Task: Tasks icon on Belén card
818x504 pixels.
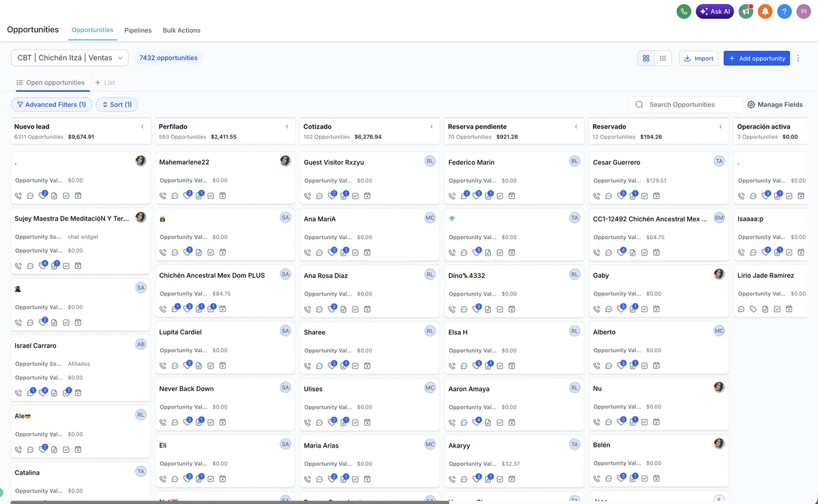Action: coord(645,478)
